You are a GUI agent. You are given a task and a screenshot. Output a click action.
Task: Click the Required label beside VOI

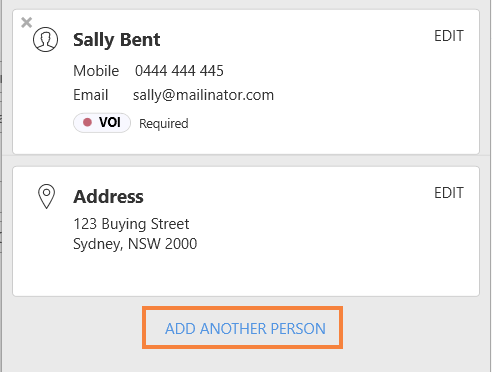(164, 123)
